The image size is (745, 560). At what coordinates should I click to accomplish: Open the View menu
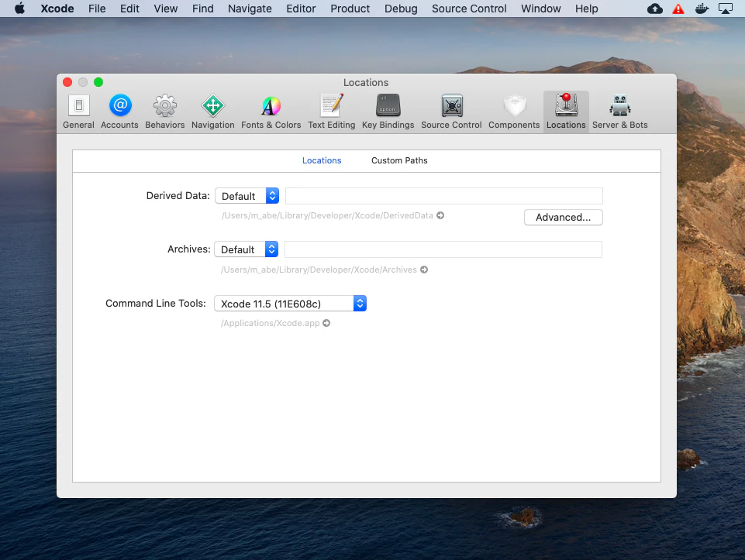point(166,9)
